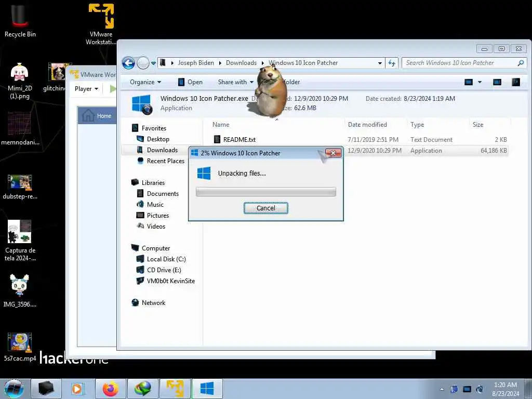Click Downloads in the address breadcrumb
532x399 pixels.
tap(241, 63)
